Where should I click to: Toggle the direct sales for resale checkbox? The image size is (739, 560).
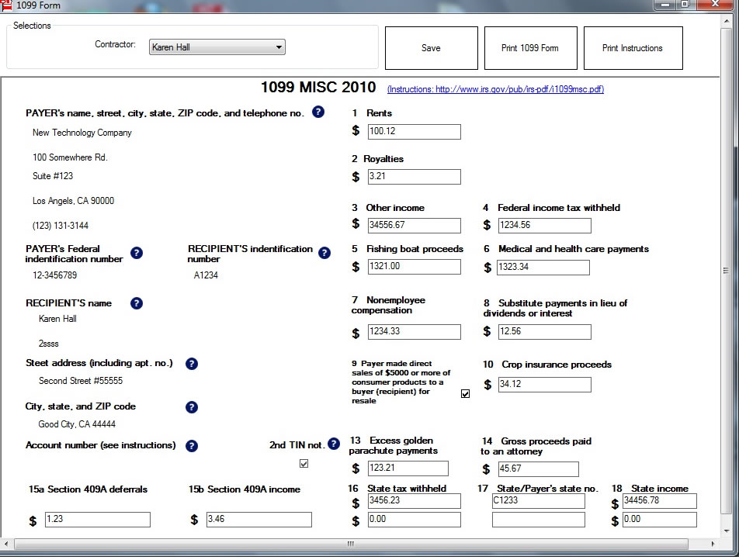pyautogui.click(x=465, y=394)
